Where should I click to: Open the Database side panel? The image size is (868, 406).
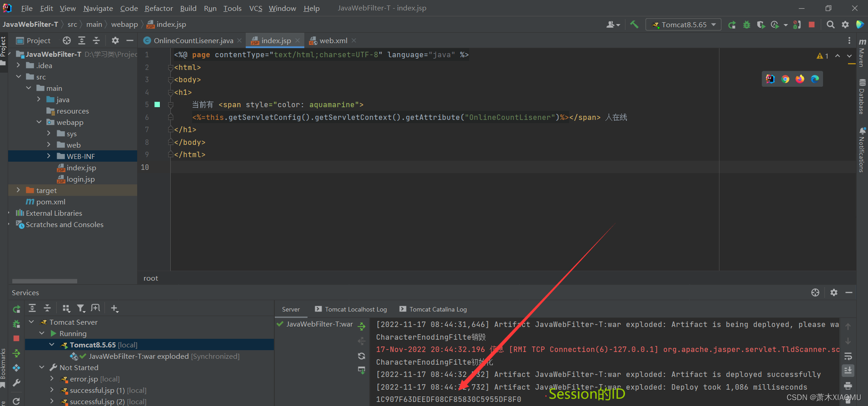tap(862, 96)
